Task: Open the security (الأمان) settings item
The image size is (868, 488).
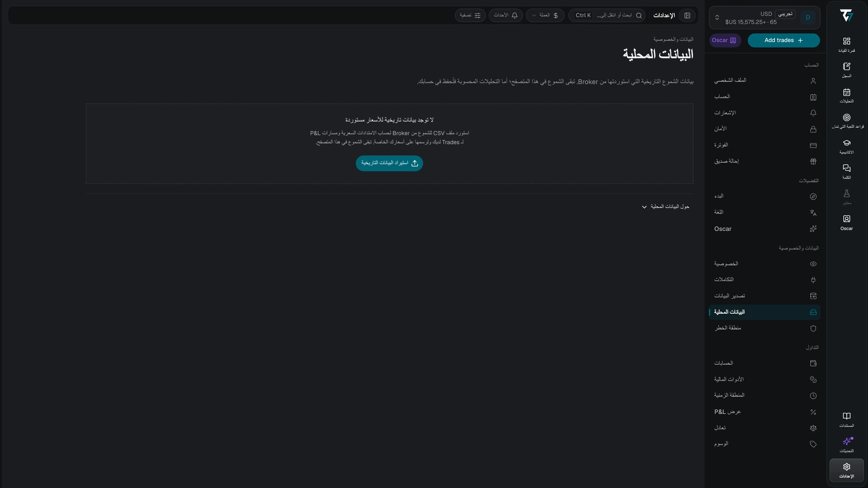Action: (x=764, y=129)
